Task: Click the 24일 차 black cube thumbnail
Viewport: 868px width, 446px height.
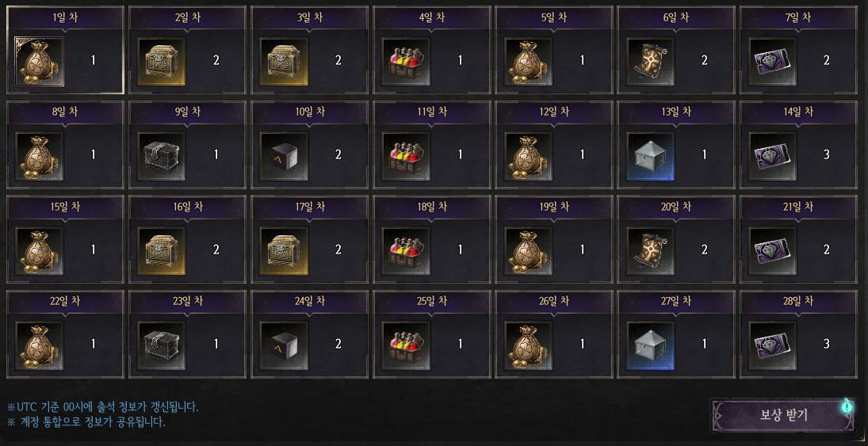Action: pyautogui.click(x=284, y=345)
